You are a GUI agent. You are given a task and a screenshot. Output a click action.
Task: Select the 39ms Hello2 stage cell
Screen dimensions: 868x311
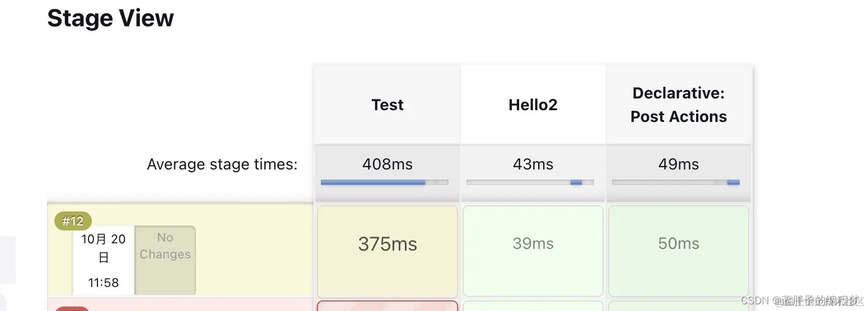(533, 251)
